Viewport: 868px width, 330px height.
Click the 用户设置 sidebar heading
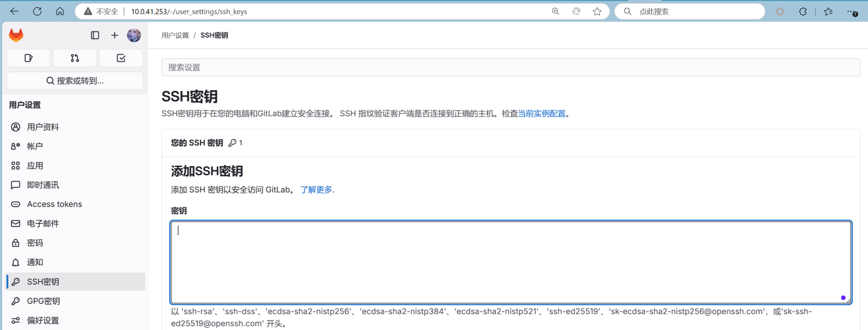(x=25, y=105)
